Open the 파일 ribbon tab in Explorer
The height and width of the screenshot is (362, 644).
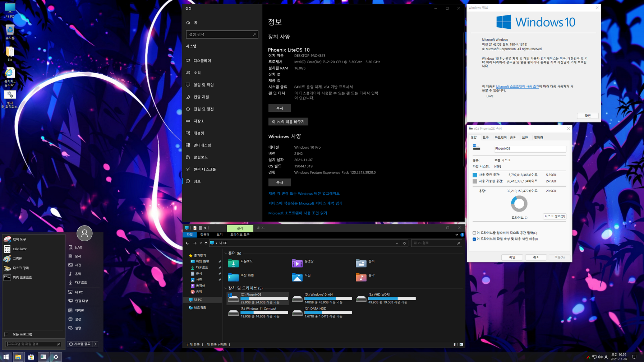(189, 235)
